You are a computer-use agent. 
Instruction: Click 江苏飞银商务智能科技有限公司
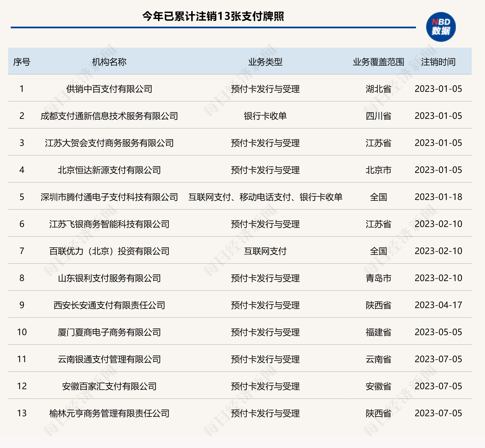(109, 224)
